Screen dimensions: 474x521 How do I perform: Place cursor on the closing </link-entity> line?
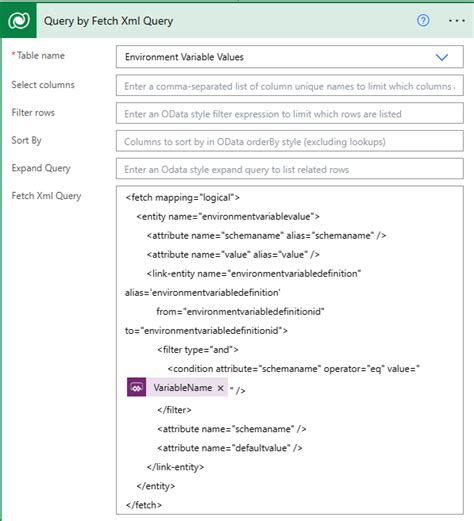[175, 467]
